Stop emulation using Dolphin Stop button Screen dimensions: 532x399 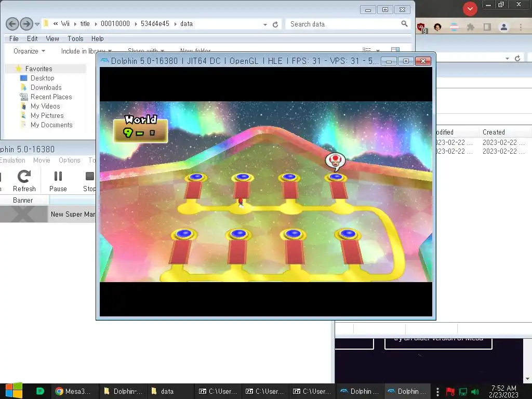(89, 181)
